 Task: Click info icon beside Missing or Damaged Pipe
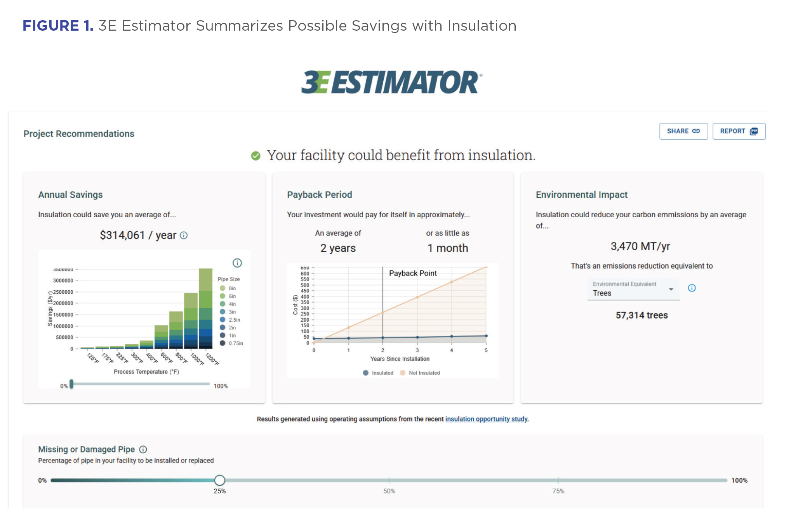pos(143,449)
